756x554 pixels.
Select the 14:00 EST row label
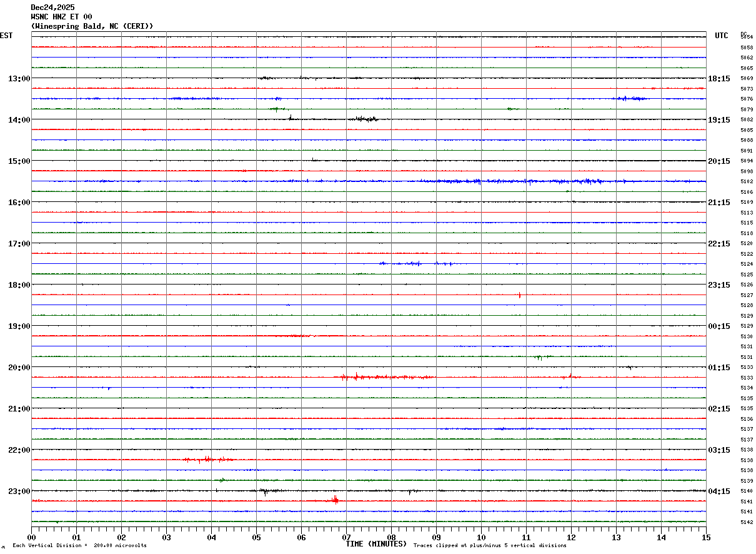click(x=19, y=120)
